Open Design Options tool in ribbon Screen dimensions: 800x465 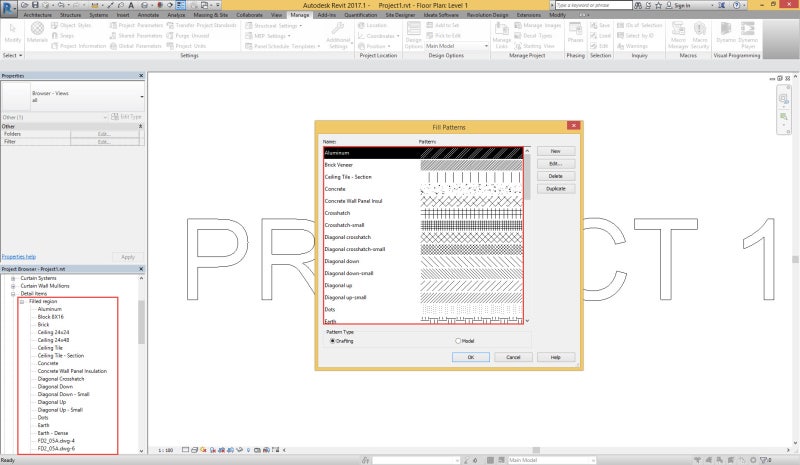coord(413,35)
